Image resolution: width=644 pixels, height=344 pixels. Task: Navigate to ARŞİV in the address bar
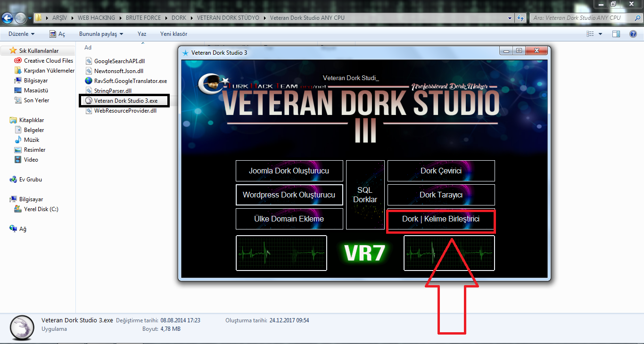(60, 18)
